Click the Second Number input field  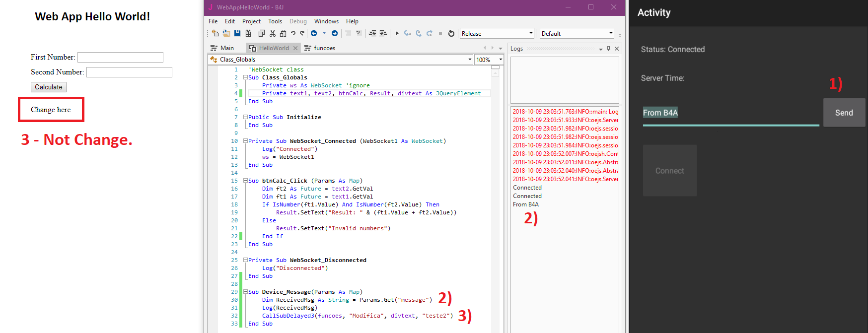[x=129, y=72]
